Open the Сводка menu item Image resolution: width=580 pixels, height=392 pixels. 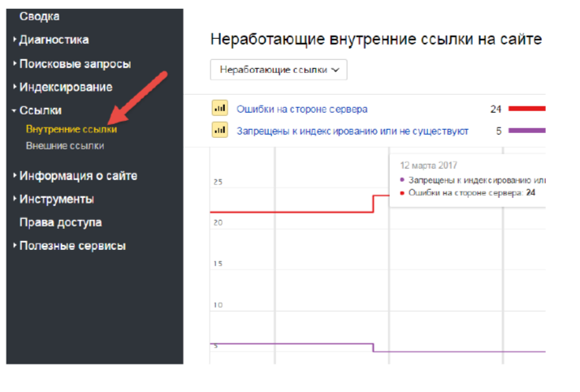tap(39, 16)
